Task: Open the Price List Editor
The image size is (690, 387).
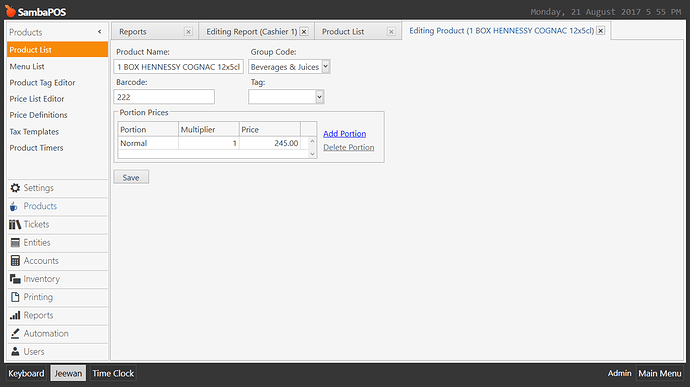Action: click(x=37, y=99)
